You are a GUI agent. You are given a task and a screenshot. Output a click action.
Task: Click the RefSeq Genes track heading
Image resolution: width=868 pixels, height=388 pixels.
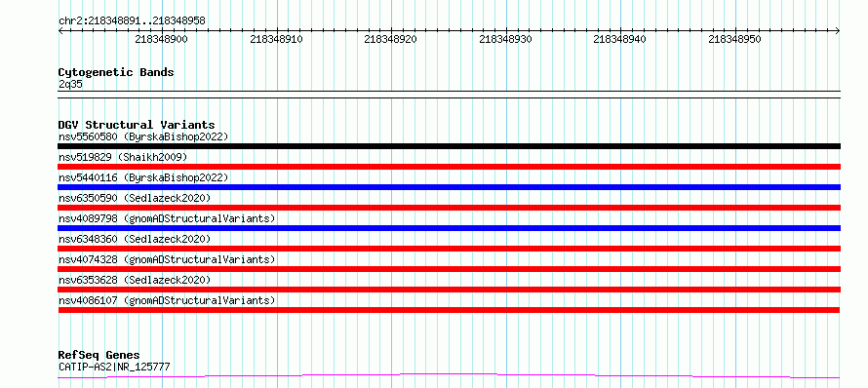pos(99,355)
